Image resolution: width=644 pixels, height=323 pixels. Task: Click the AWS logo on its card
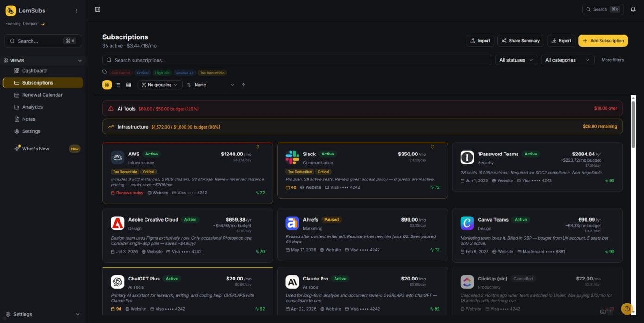click(x=118, y=157)
